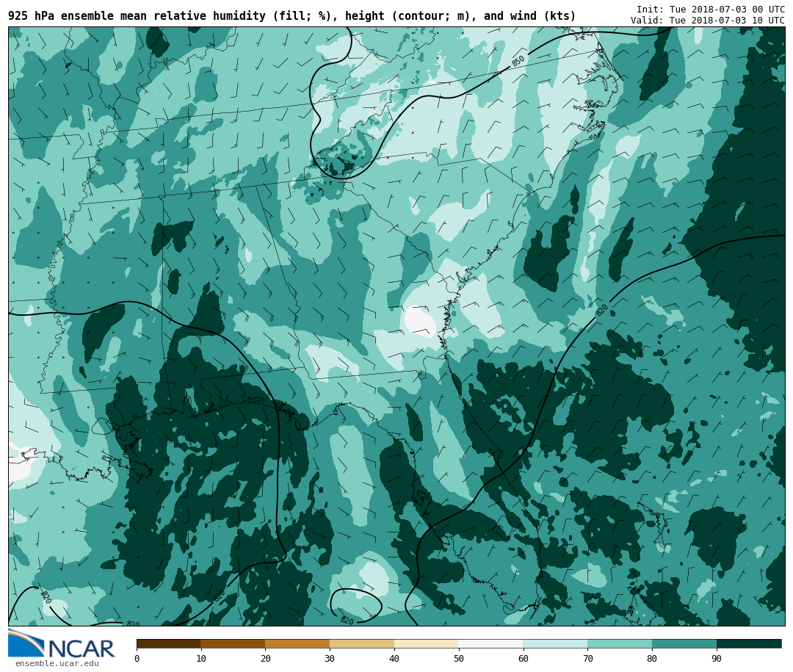Pick the light teal 70–80 colorbar swatch
This screenshot has width=793, height=672.
tap(620, 643)
